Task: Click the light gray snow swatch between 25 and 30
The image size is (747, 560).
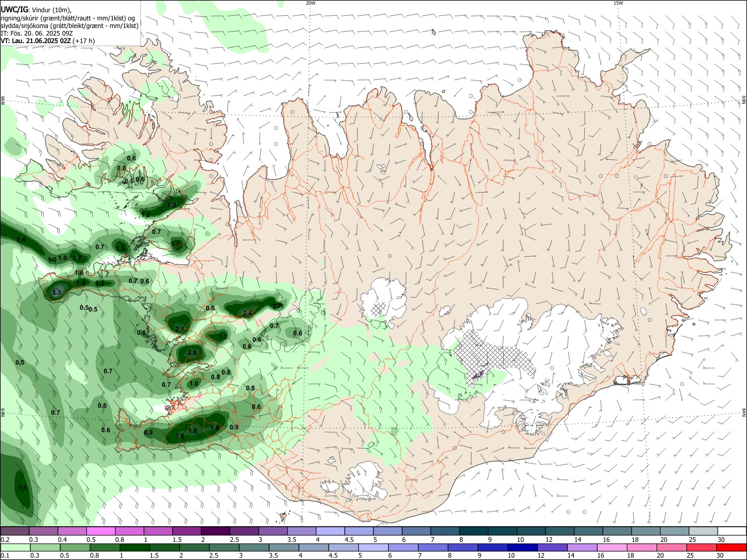Action: [704, 531]
